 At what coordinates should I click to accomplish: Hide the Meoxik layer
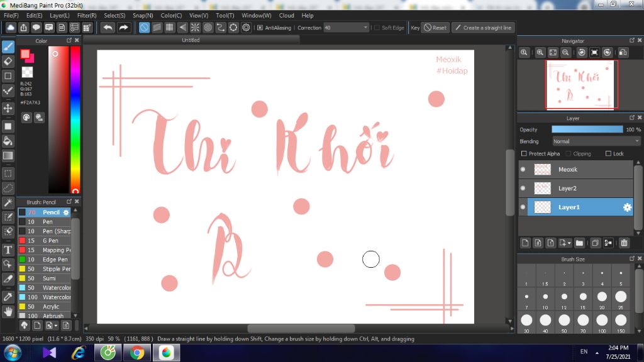click(523, 170)
